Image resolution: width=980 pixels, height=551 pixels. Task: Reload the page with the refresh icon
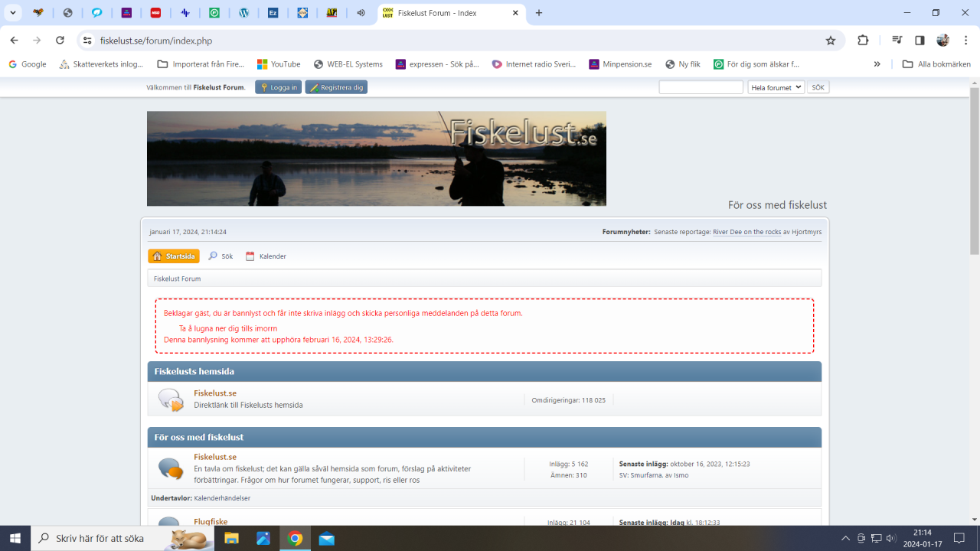[60, 41]
